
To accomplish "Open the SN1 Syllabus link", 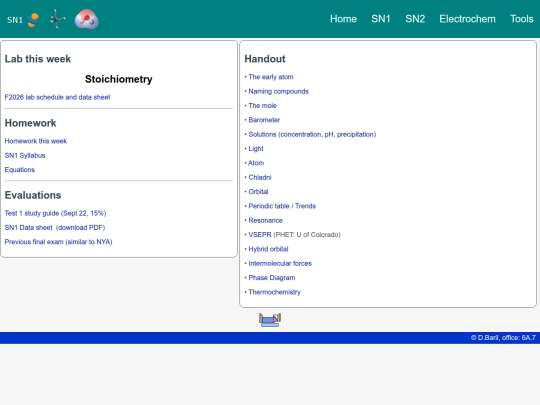I will coord(25,155).
